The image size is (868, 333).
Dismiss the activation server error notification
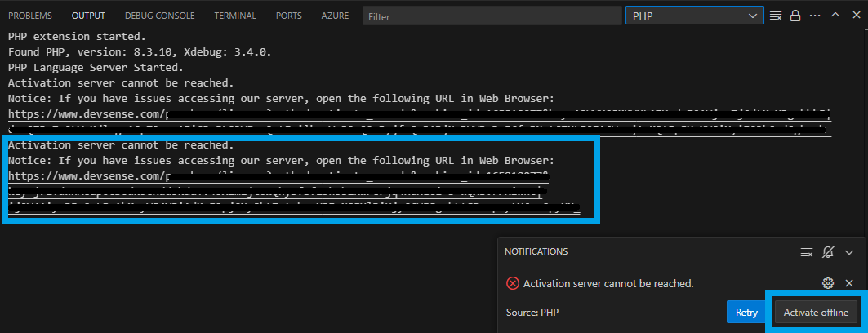coord(849,283)
